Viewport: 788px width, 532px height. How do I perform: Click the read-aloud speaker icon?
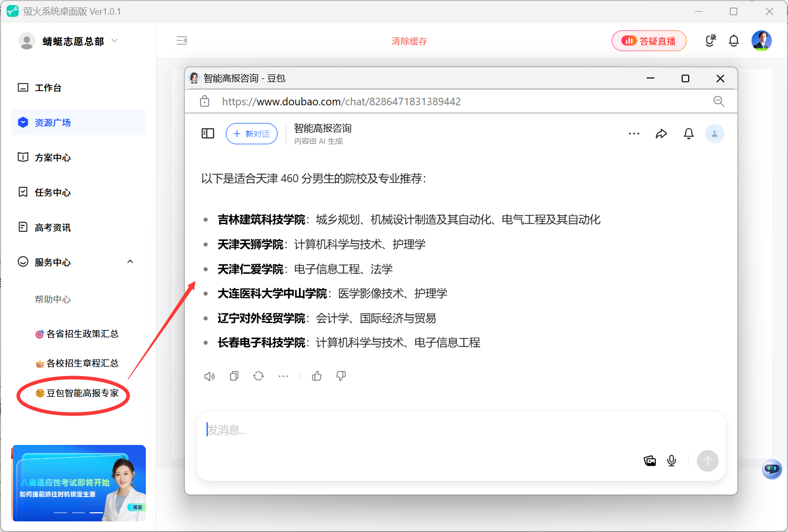tap(209, 376)
